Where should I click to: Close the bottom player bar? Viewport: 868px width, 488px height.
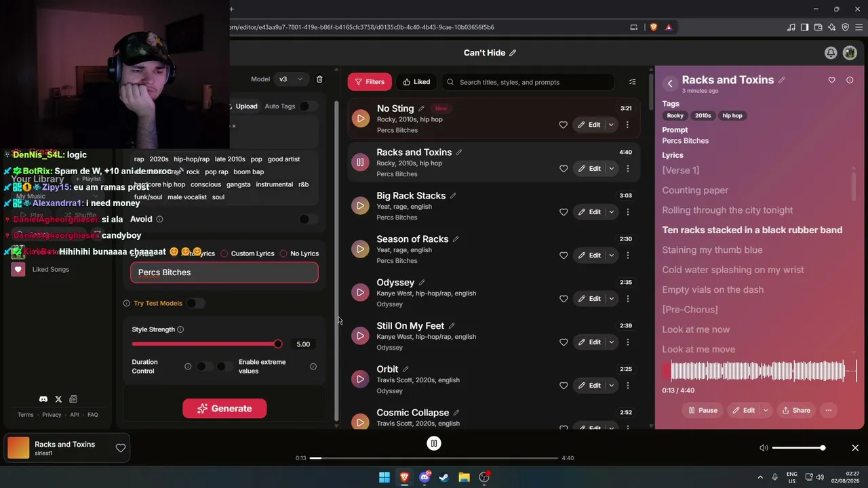pyautogui.click(x=855, y=448)
